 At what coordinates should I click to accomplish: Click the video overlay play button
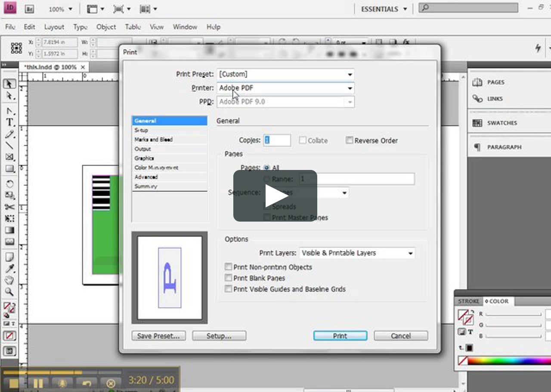tap(275, 196)
